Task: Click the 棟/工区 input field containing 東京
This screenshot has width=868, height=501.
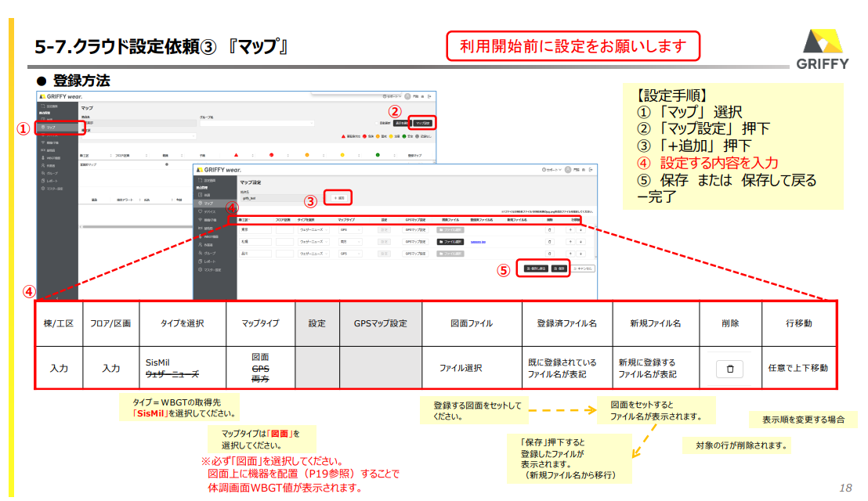Action: (255, 230)
